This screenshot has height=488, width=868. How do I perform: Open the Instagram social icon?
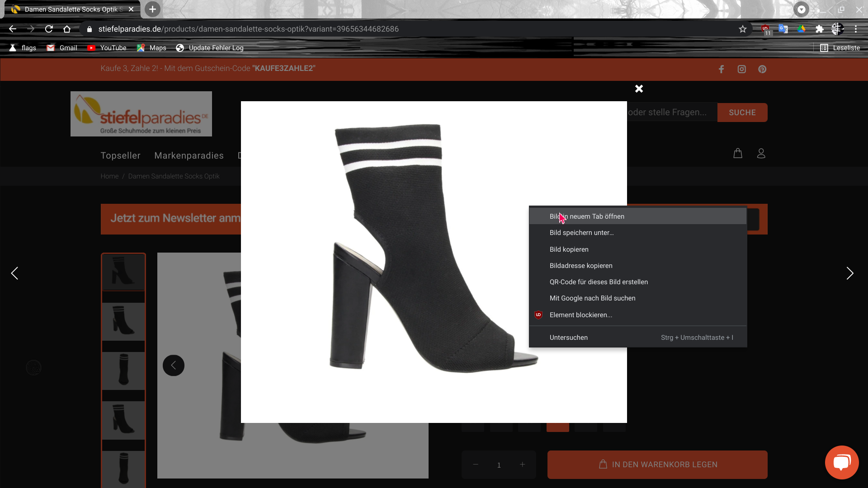741,69
